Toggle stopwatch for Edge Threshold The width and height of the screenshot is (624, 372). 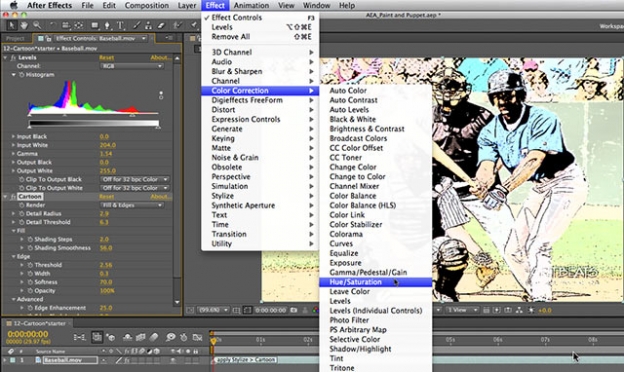pyautogui.click(x=30, y=265)
